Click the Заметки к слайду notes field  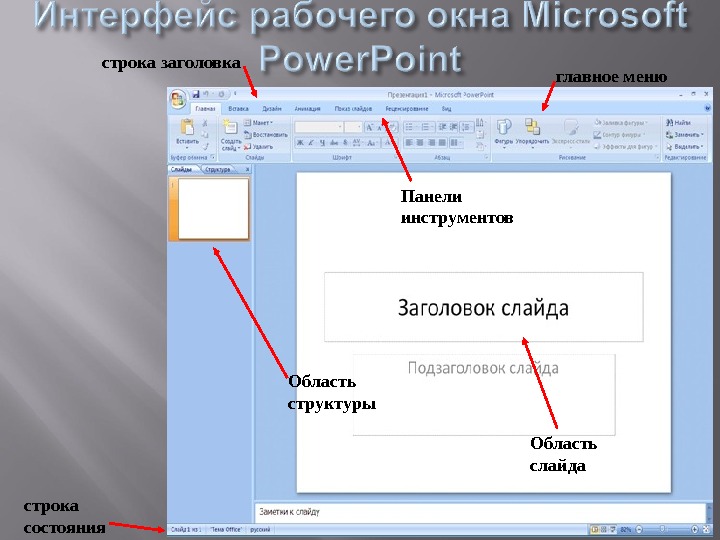(480, 512)
